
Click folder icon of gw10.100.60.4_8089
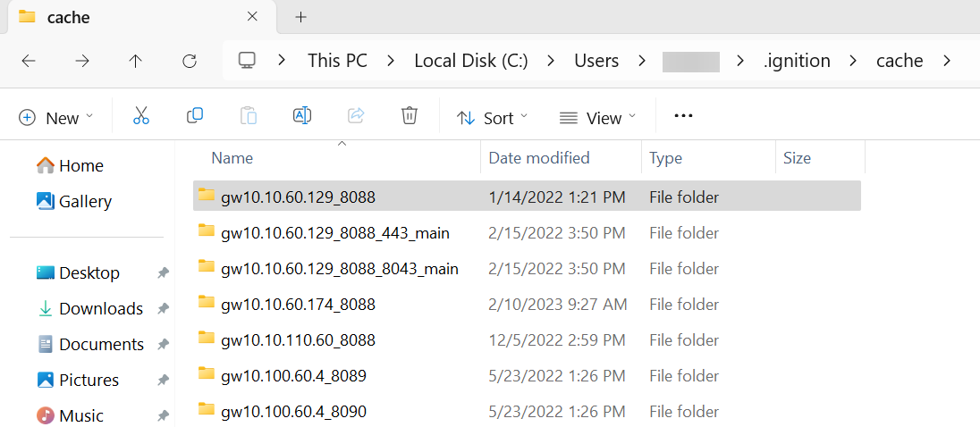[x=207, y=373]
